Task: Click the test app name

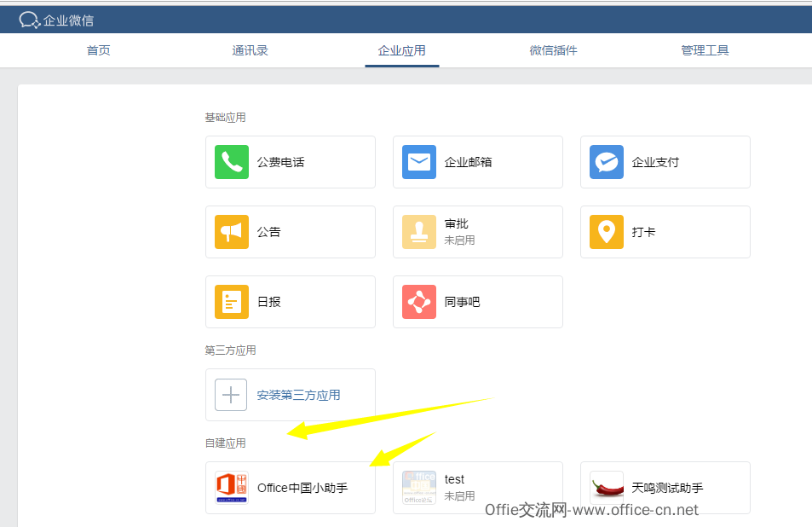Action: pos(454,479)
